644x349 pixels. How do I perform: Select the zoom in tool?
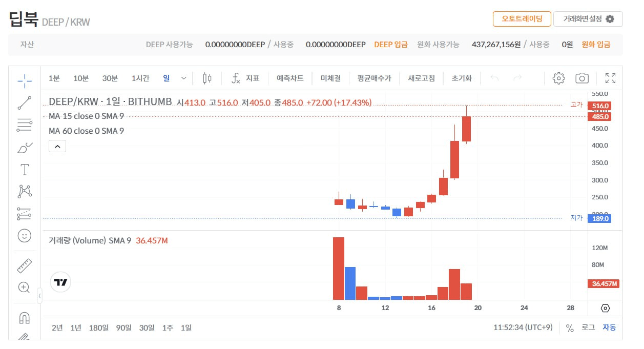click(24, 287)
